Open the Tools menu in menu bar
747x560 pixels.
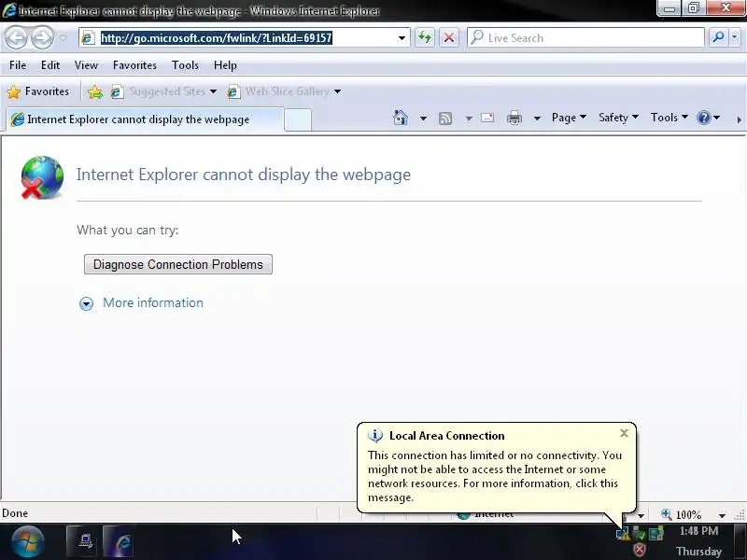click(185, 65)
